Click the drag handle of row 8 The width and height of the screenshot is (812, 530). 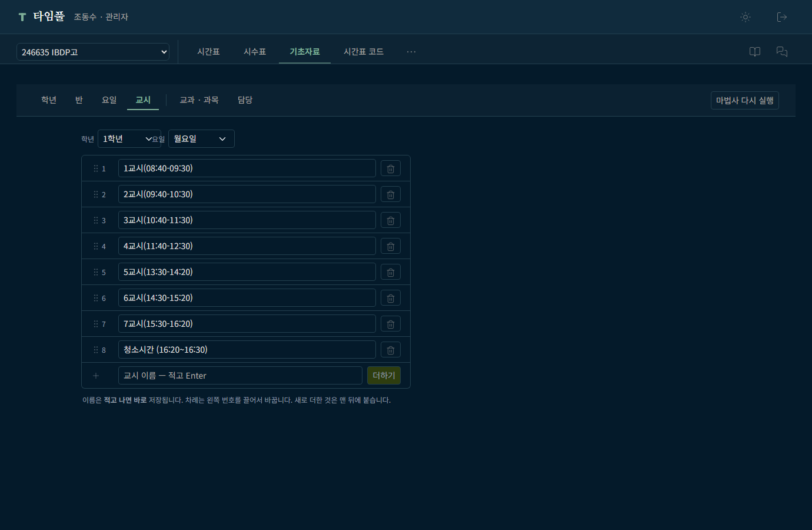coord(96,350)
